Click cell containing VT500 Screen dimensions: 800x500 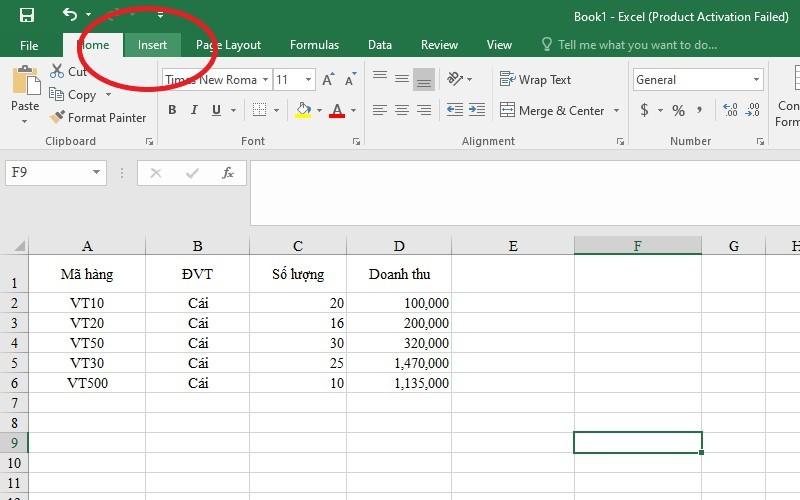pos(87,383)
